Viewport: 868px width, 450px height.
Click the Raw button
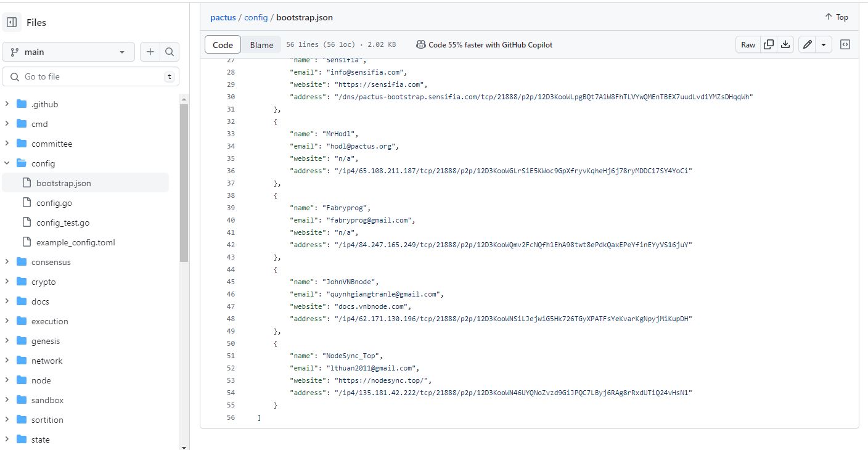pos(748,45)
